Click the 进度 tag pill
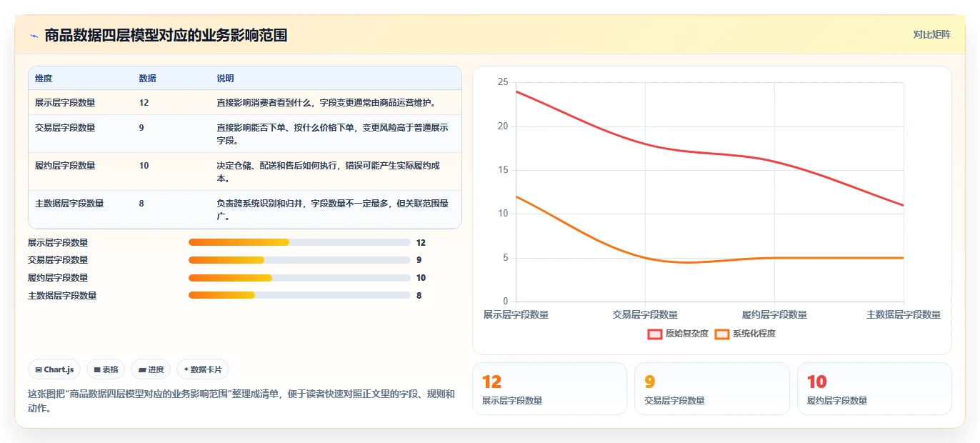 coord(151,369)
